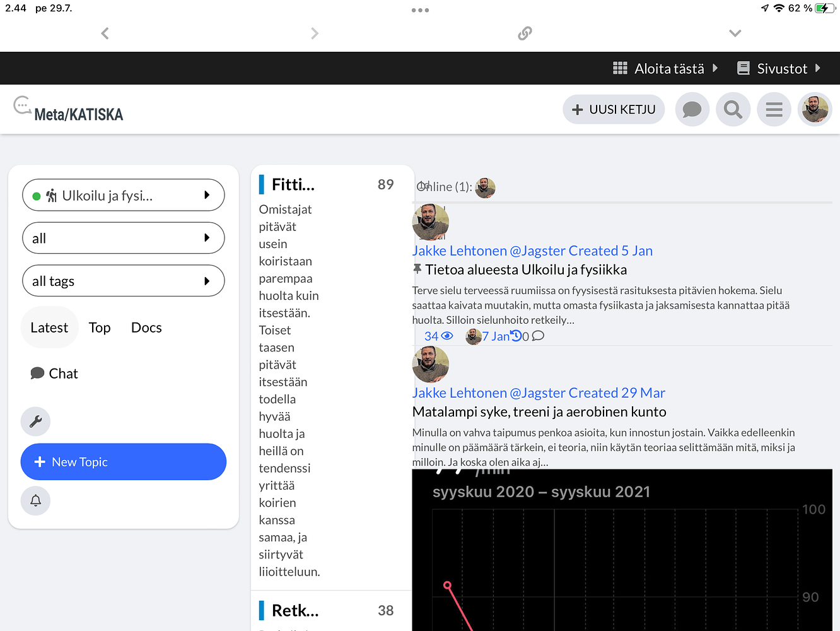Click the heart rate chart thumbnail
The height and width of the screenshot is (631, 840).
pos(621,549)
